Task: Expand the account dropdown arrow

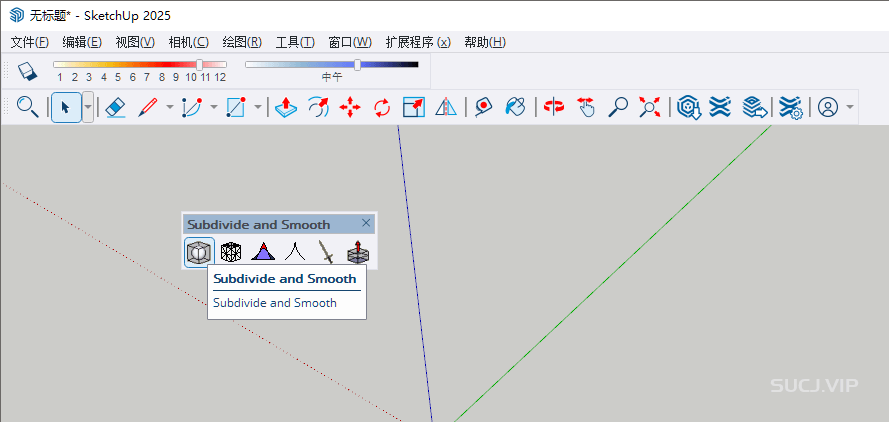Action: pyautogui.click(x=849, y=107)
